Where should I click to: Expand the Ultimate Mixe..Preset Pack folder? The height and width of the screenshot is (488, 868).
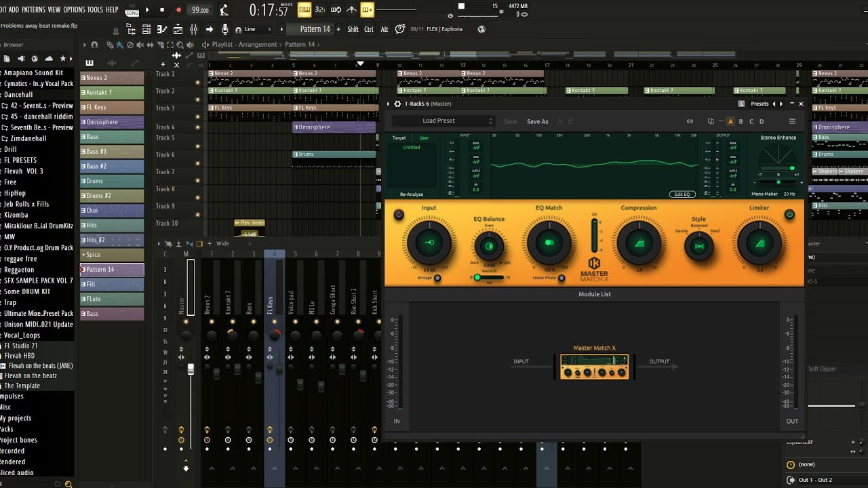[37, 313]
